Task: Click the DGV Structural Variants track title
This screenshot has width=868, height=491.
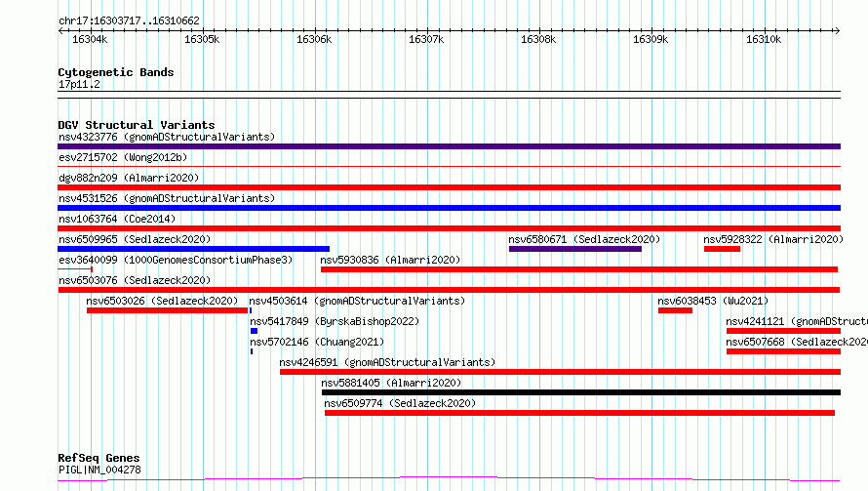Action: coord(137,125)
